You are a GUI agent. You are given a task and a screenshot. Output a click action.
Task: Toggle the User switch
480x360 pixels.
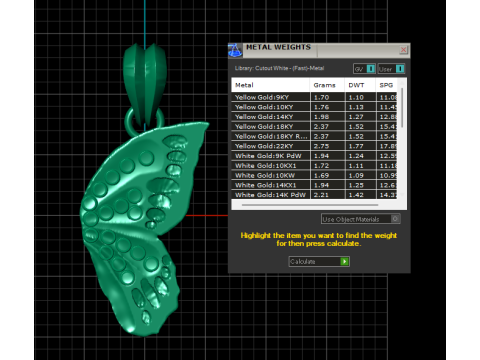[392, 69]
